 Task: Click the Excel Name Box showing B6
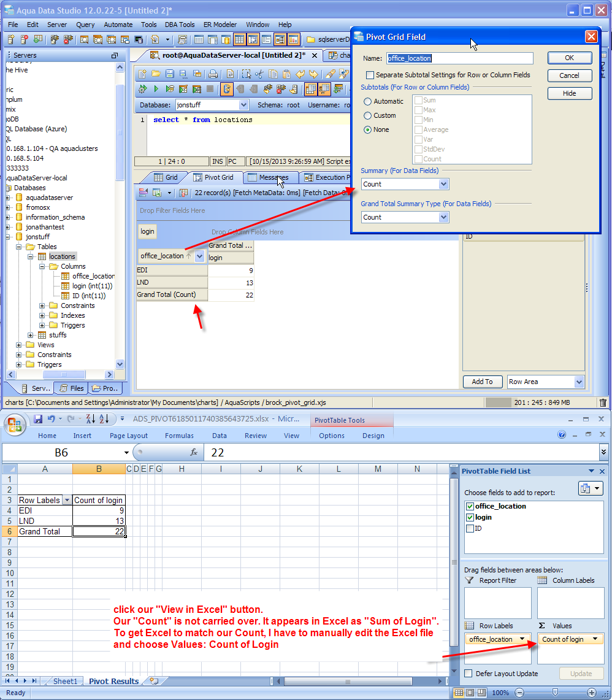pos(61,452)
